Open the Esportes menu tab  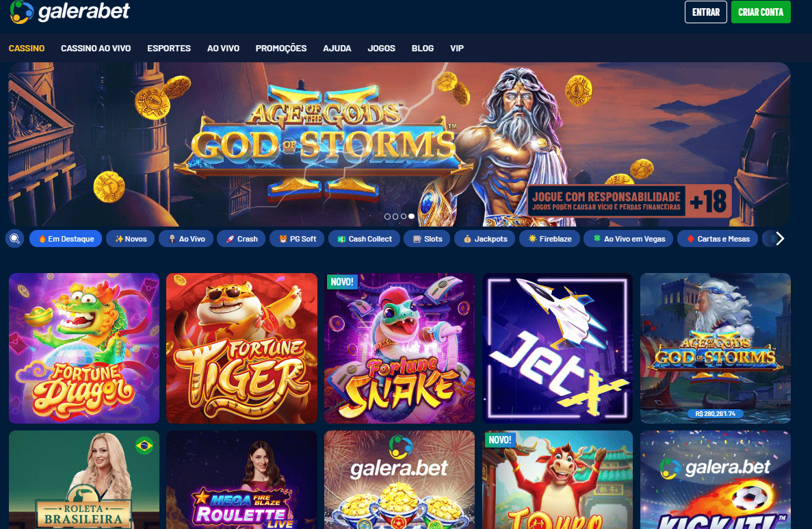(169, 48)
